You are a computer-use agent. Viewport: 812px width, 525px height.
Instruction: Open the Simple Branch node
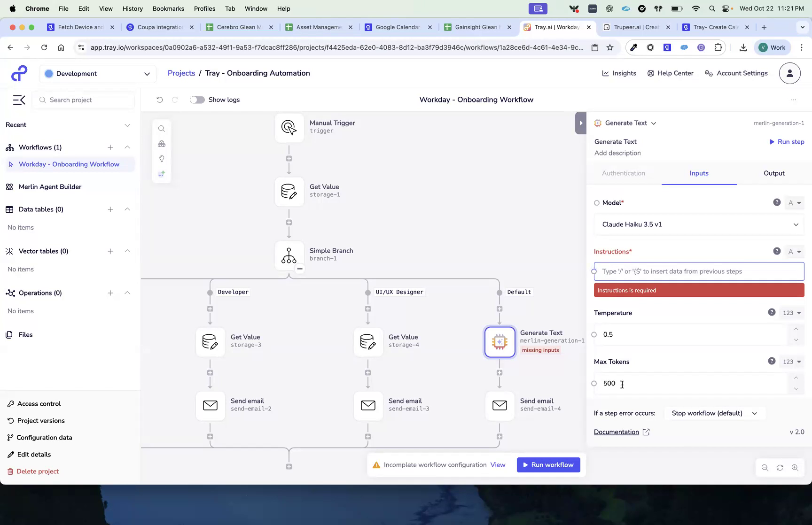coord(289,256)
